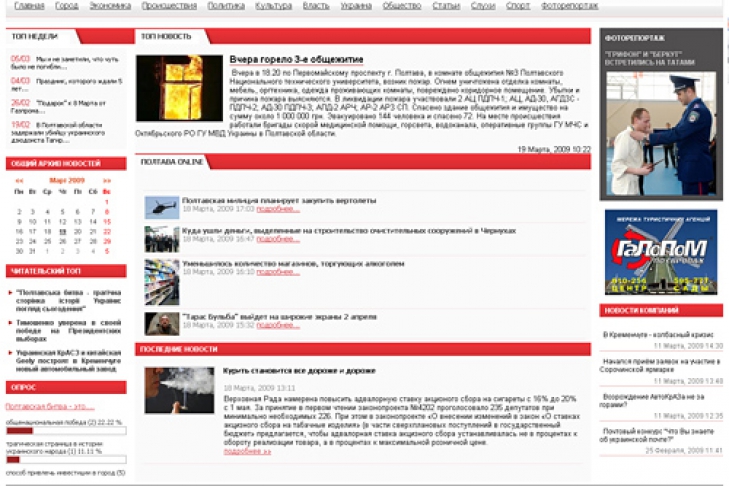729x486 pixels.
Task: Open the Тимошенко presidential elections reader story
Action: (x=68, y=328)
